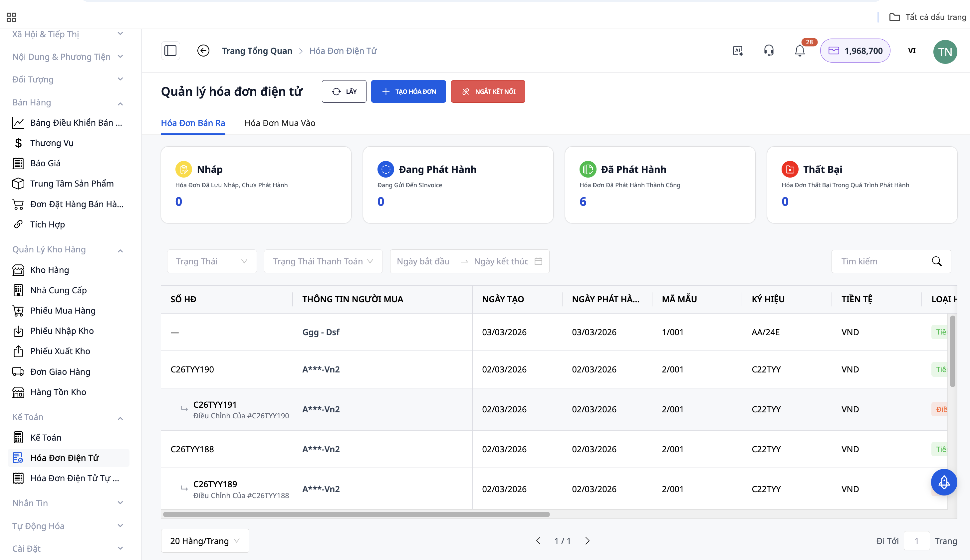Switch to Hóa Đơn Mua Vào tab
The width and height of the screenshot is (970, 560).
click(280, 123)
